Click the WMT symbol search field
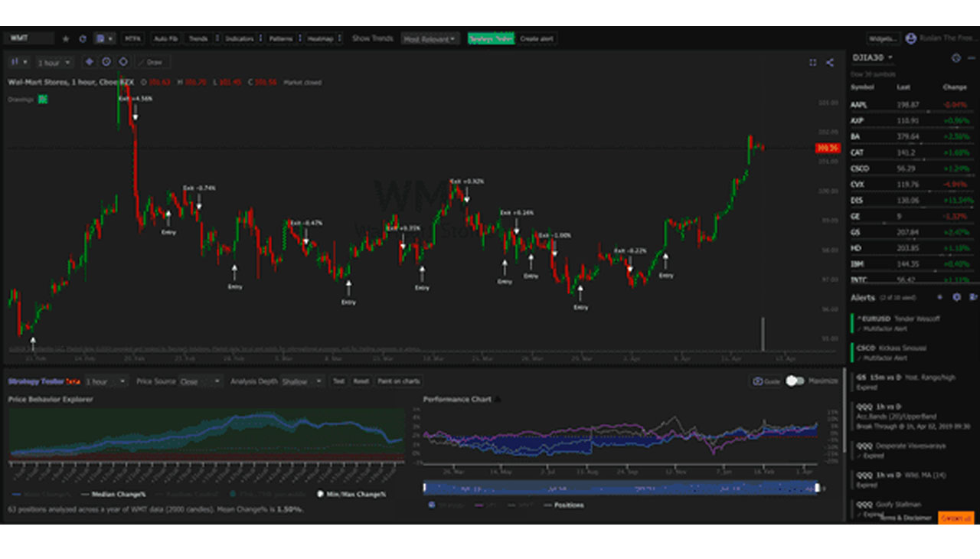 (x=29, y=38)
